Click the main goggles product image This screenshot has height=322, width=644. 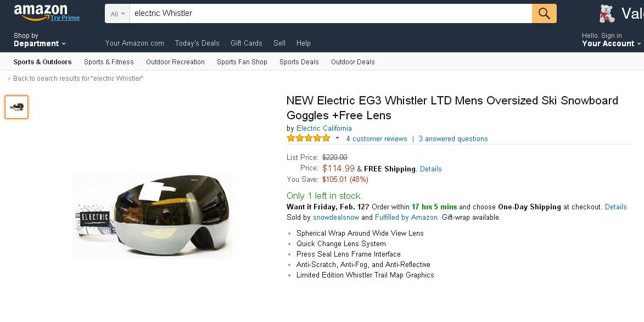153,216
